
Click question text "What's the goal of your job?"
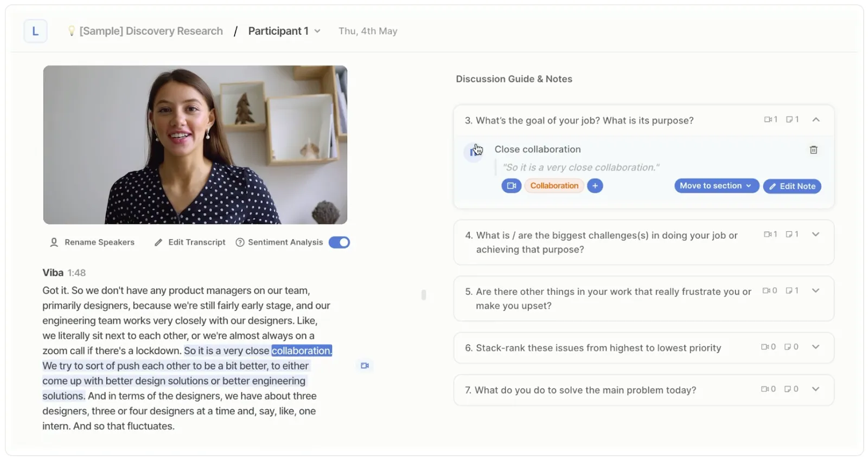click(538, 120)
